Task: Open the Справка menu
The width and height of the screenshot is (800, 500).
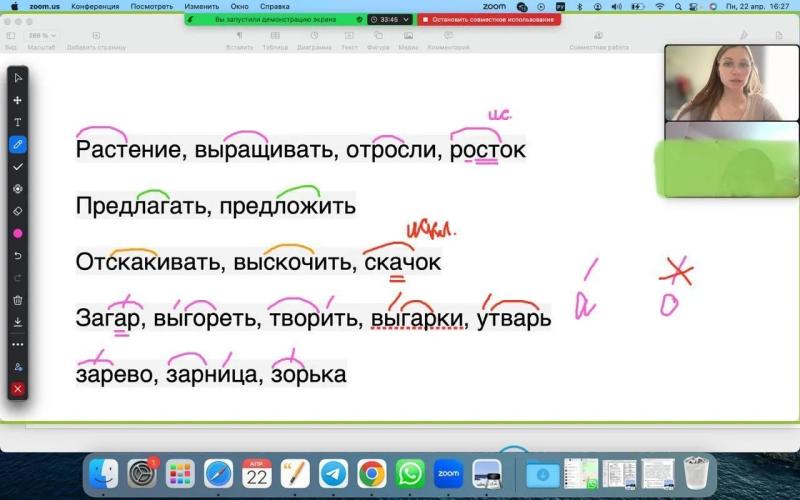Action: click(274, 7)
